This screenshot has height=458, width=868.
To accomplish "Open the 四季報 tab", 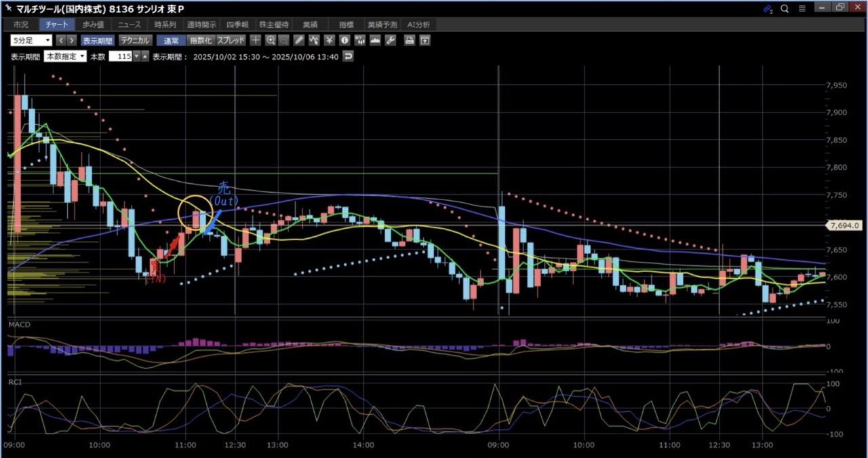I will (238, 24).
